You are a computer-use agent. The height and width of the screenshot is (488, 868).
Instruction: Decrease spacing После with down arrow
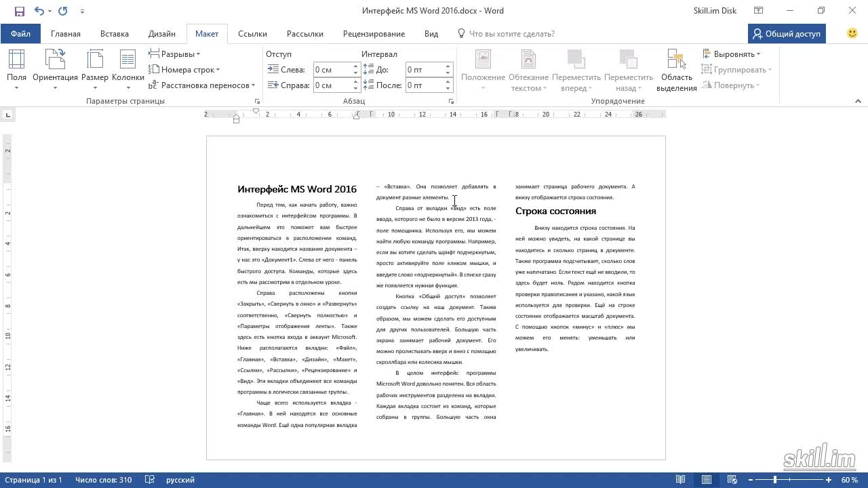(x=448, y=89)
